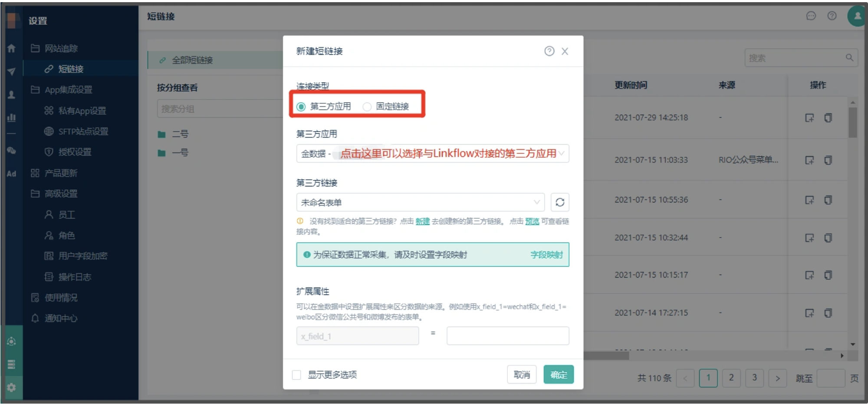Click the 跳至 page number input

pyautogui.click(x=831, y=378)
